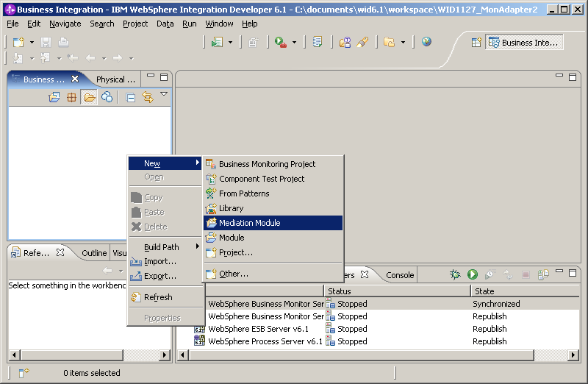
Task: Click the Open Perspective icon
Action: [476, 43]
